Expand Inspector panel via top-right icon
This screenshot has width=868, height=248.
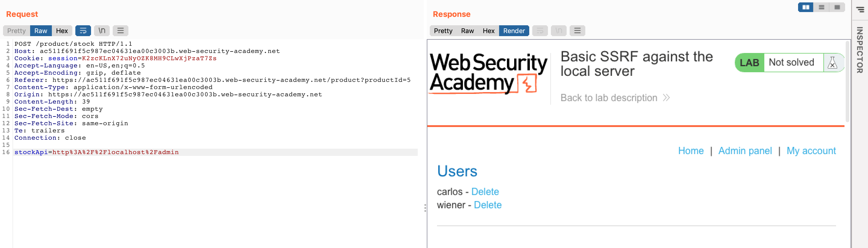[x=860, y=9]
